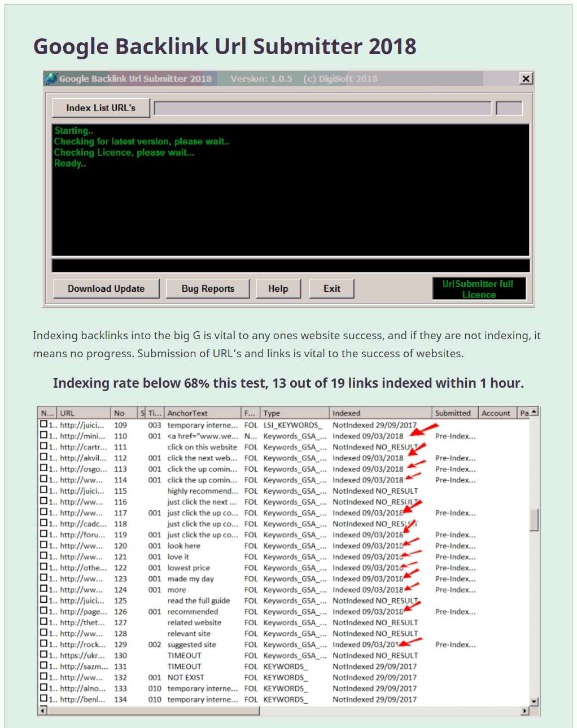Tick the checkbox for row 115

click(43, 490)
